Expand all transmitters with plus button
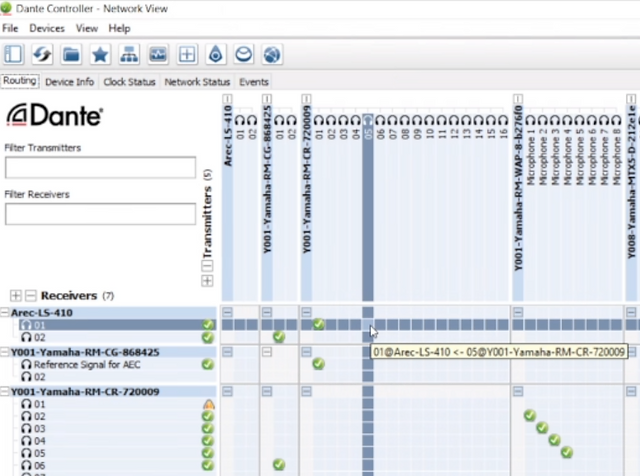640x476 pixels. point(207,281)
